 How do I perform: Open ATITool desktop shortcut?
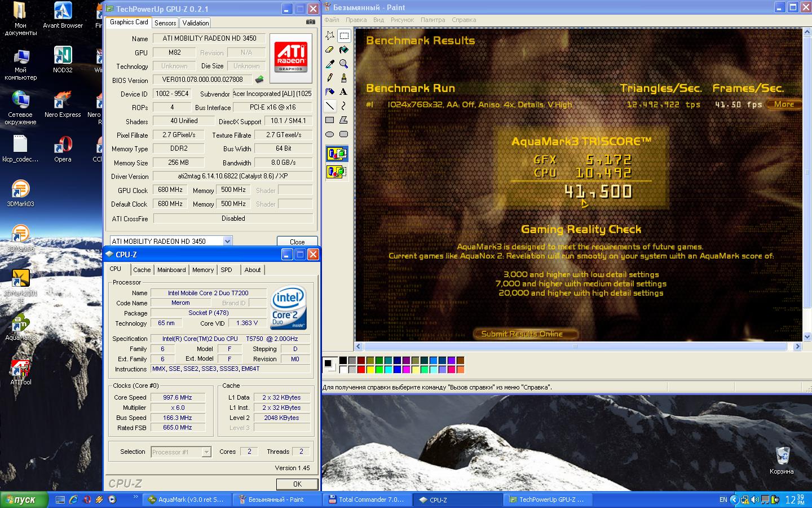(x=20, y=371)
